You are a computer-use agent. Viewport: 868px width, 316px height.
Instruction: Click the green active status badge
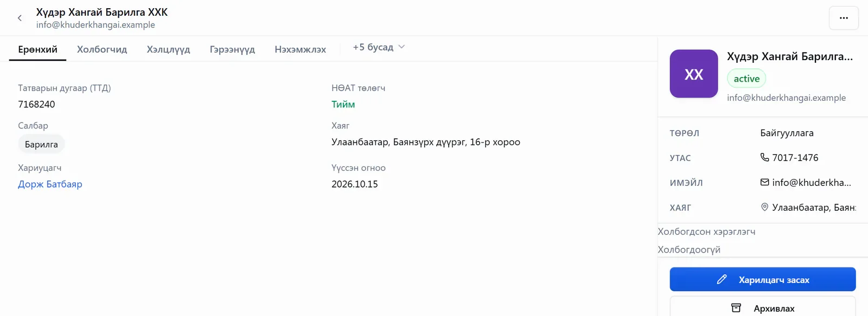click(x=746, y=79)
